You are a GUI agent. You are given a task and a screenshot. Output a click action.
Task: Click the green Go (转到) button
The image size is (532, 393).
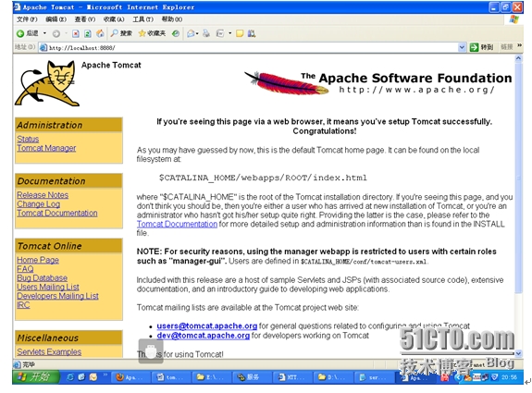point(481,47)
